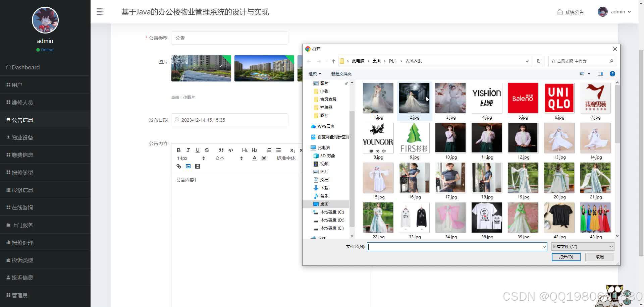This screenshot has height=307, width=644.
Task: Toggle the ordered list formatting
Action: click(x=269, y=150)
